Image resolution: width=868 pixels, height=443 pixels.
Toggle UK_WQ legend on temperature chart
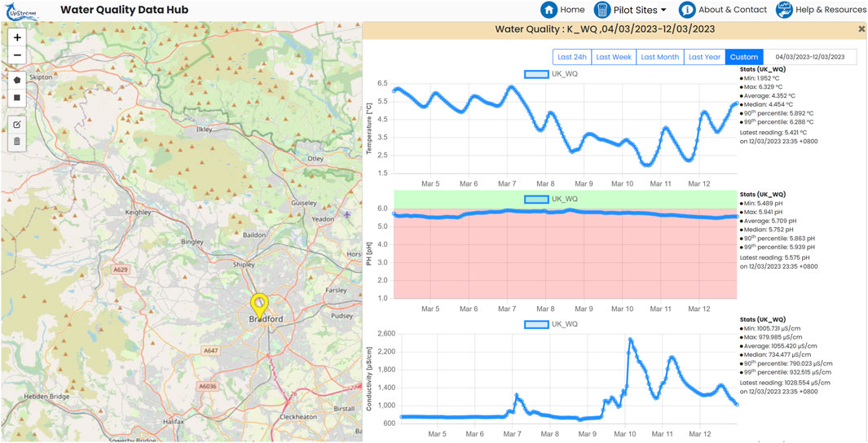click(551, 74)
